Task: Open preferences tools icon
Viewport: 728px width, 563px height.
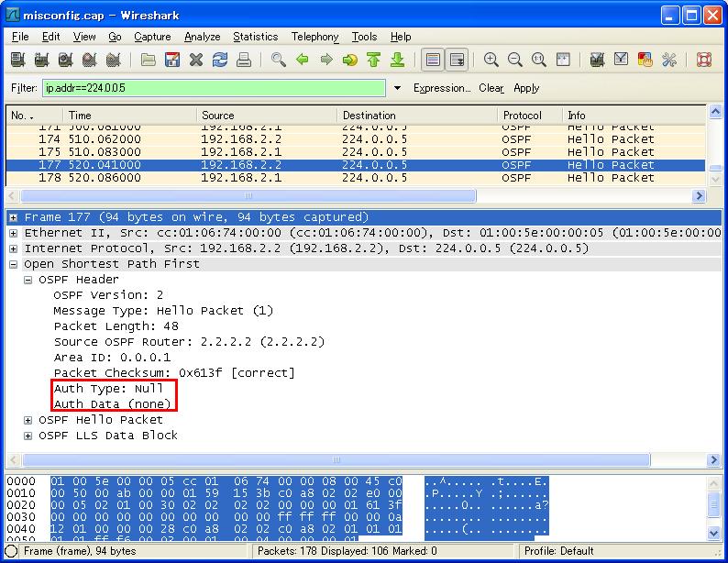Action: [x=669, y=60]
